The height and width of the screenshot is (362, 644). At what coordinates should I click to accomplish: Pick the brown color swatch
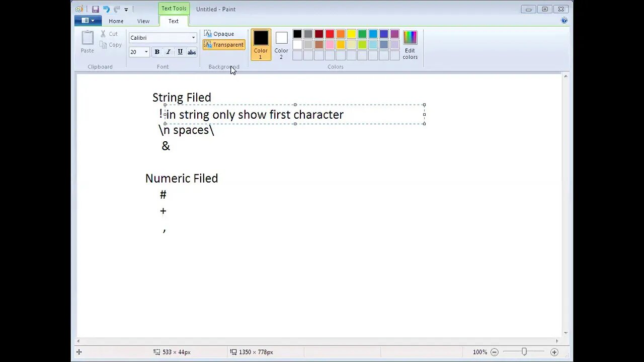319,45
